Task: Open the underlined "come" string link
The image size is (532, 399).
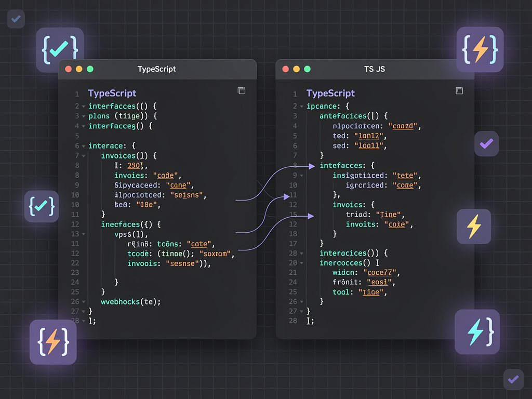Action: coord(405,185)
